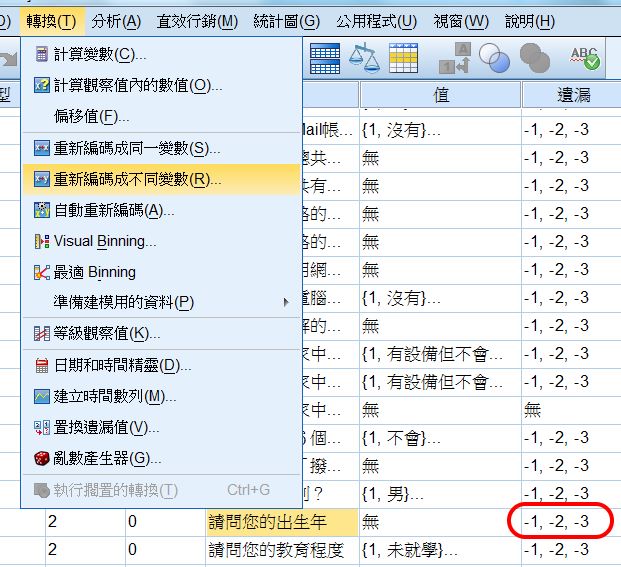The image size is (621, 567).
Task: Select 偏移值(F) menu entry
Action: pyautogui.click(x=160, y=116)
